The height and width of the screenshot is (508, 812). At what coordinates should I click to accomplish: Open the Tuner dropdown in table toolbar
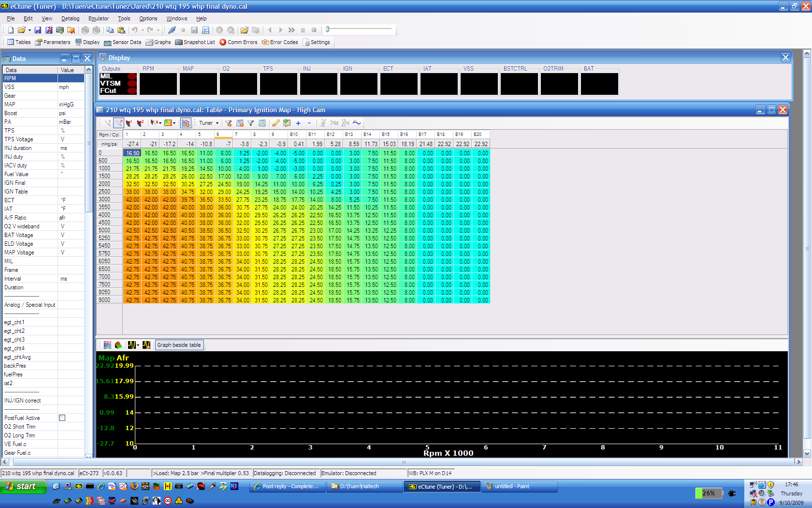(x=209, y=123)
